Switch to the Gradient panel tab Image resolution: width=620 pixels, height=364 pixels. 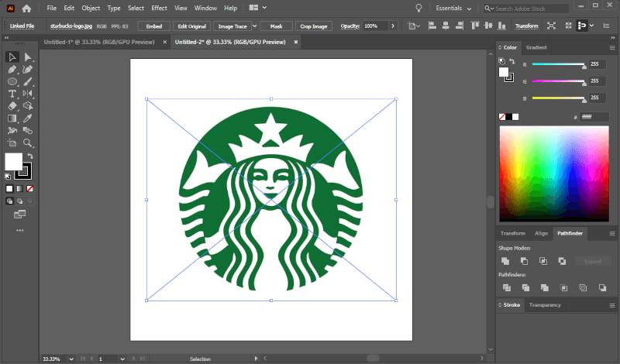536,47
